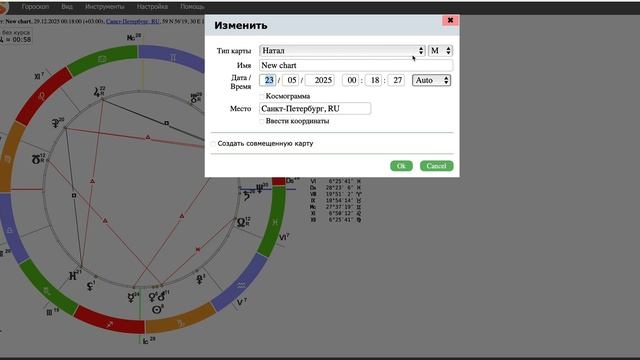Confirm the dialog with the Ok button

click(401, 166)
